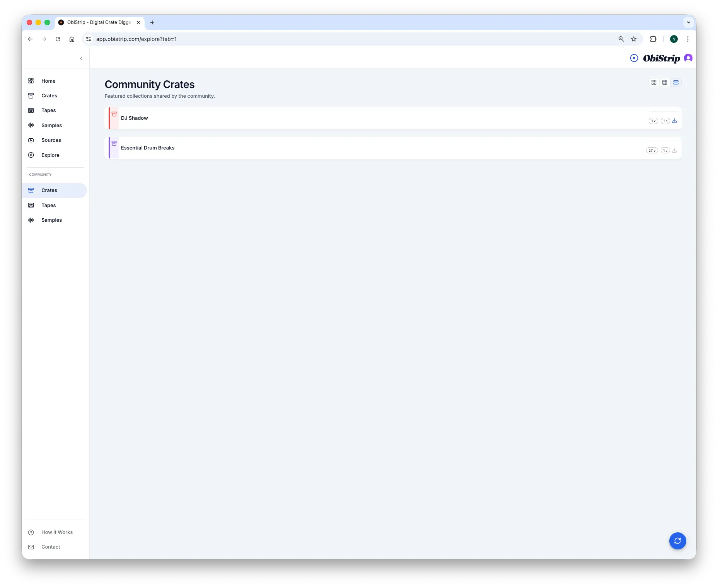Open Sources via its play icon

[31, 140]
